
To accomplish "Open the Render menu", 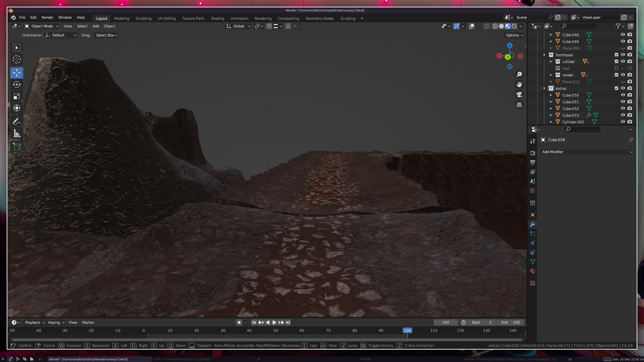I will pos(47,17).
